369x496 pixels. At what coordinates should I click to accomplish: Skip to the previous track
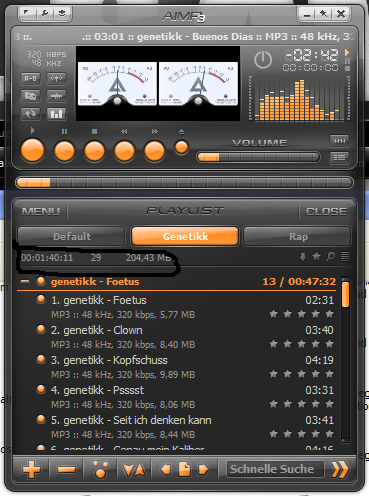click(x=124, y=151)
